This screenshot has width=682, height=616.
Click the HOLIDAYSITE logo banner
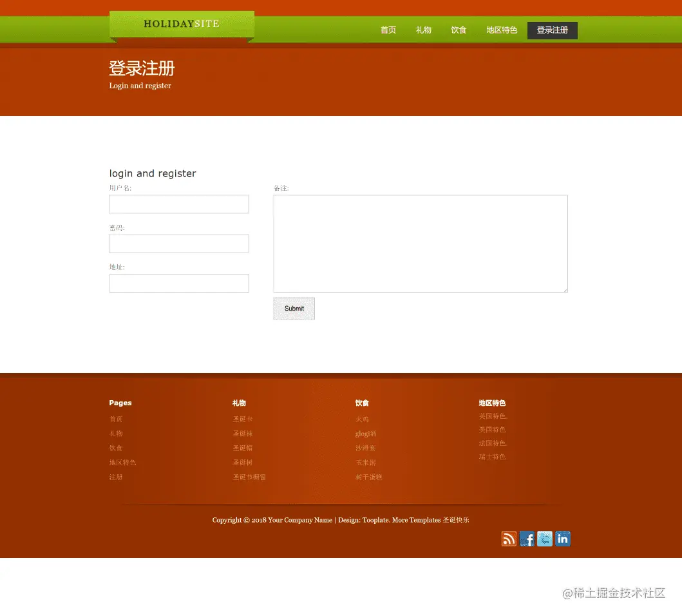[x=182, y=24]
